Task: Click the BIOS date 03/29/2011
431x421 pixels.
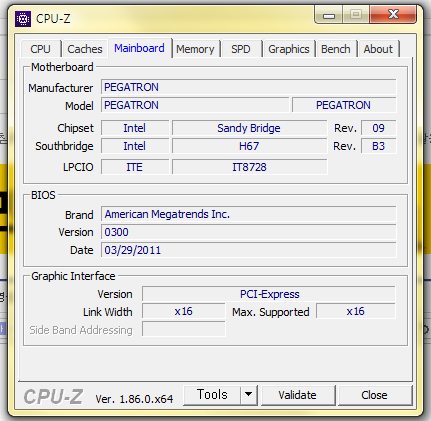Action: pos(249,250)
